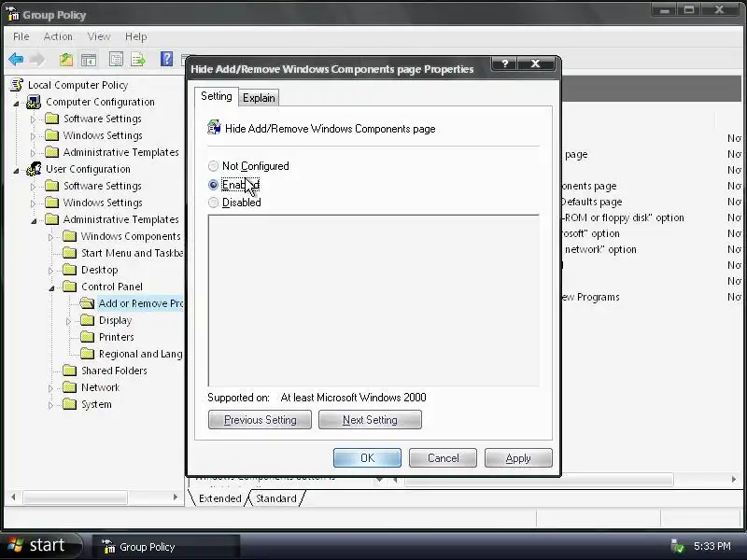Expand Windows Settings under Computer Configuration

(33, 136)
